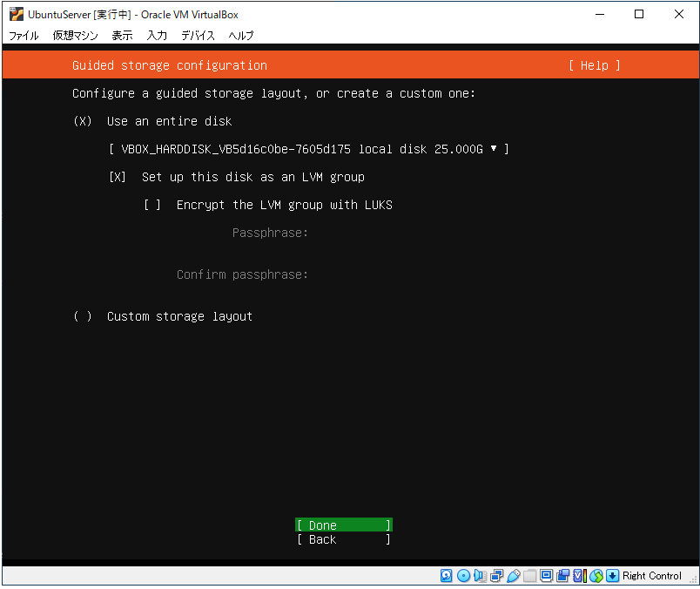Open the デバイス menu
The image size is (700, 589).
(x=198, y=36)
